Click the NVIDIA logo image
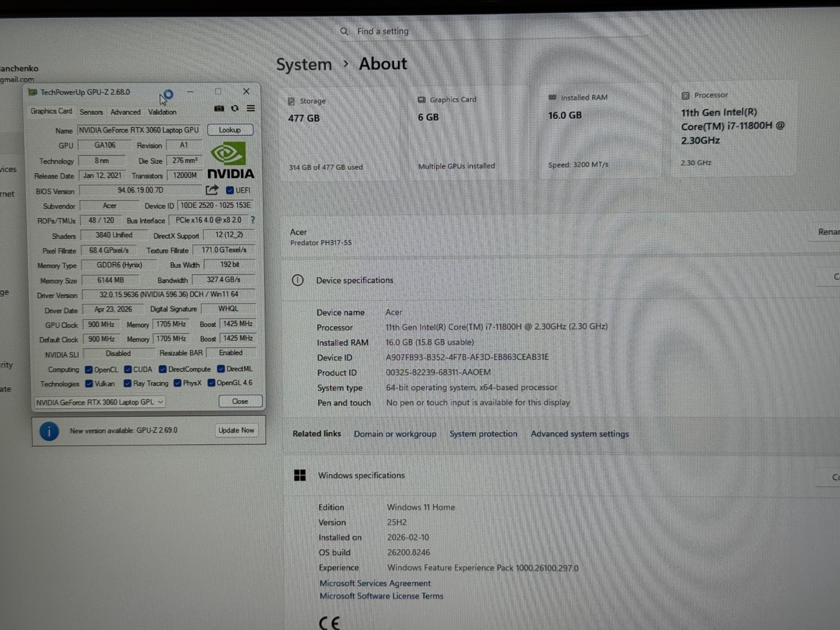Image resolution: width=840 pixels, height=630 pixels. (230, 161)
